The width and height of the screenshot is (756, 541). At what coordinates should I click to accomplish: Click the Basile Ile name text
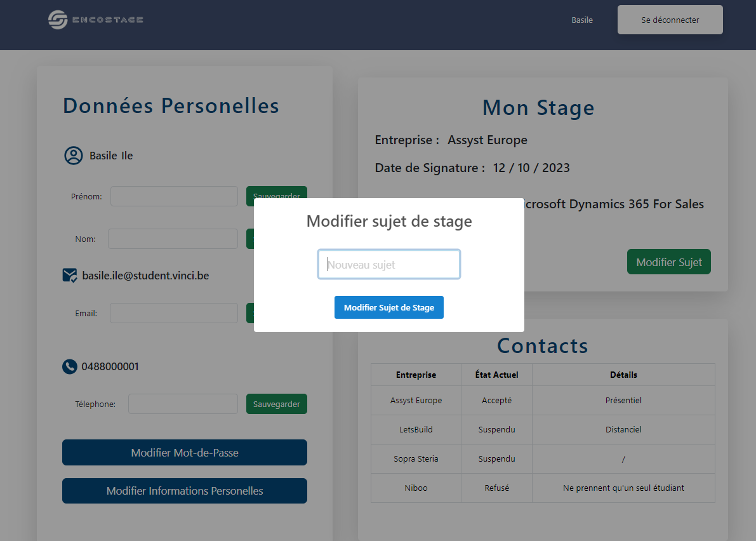111,156
